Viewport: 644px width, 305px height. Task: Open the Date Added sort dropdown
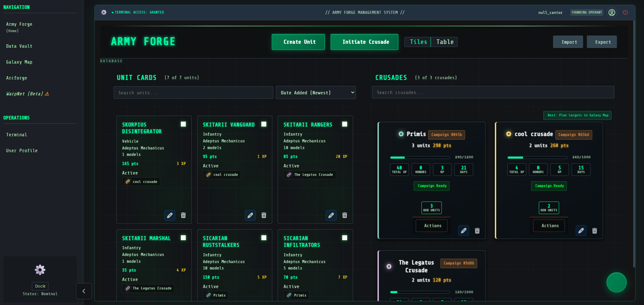coord(316,93)
